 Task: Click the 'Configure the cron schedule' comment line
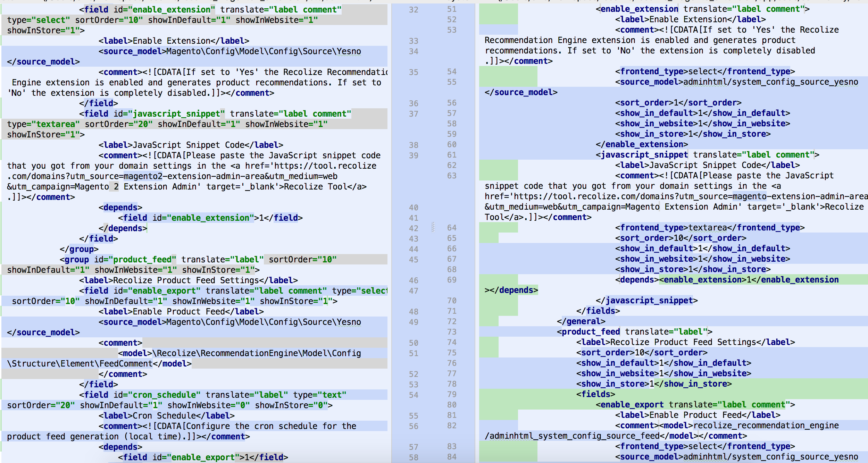tap(227, 426)
